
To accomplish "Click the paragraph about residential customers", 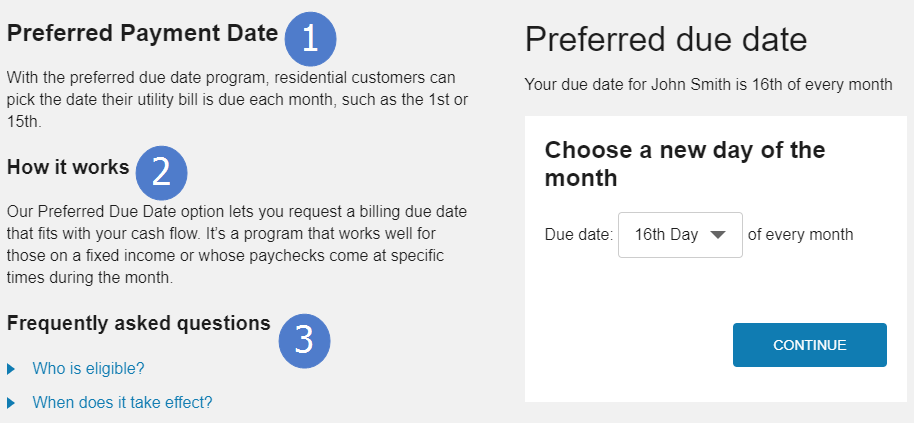I will click(237, 98).
